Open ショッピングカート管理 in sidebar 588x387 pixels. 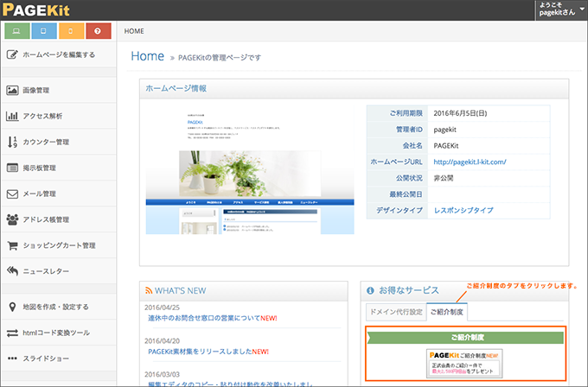(59, 245)
